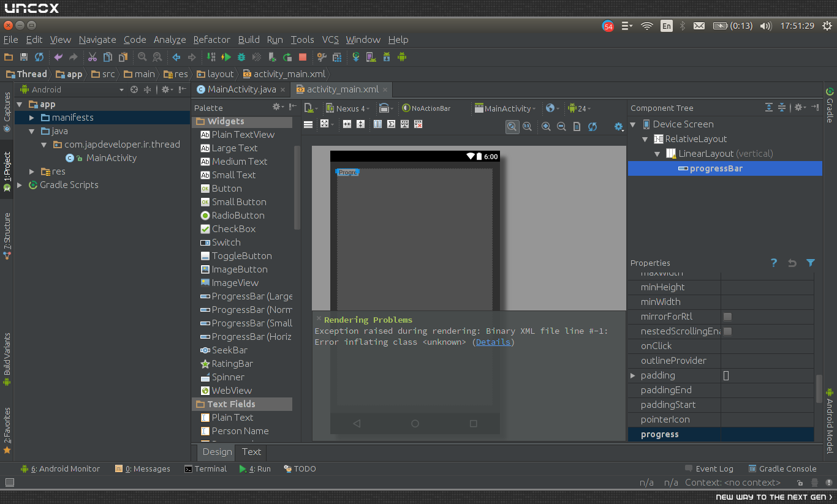Open the rendering problem Details link
This screenshot has width=837, height=504.
click(x=493, y=342)
